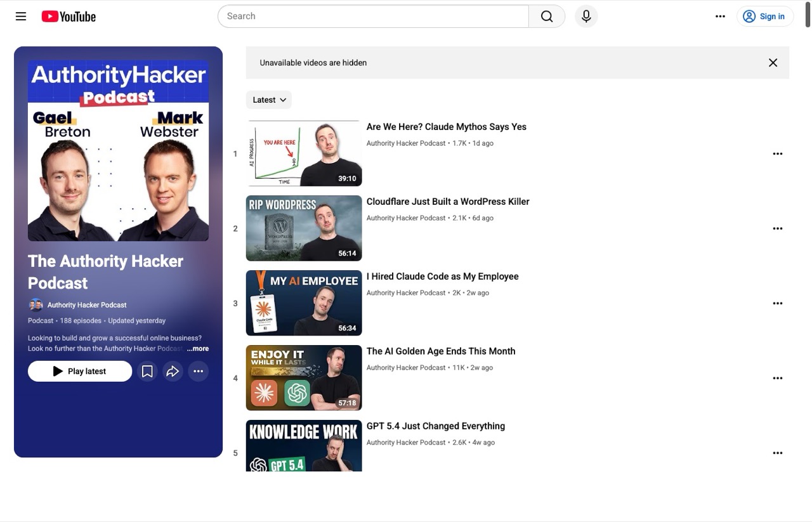
Task: Play latest podcast episode
Action: click(x=80, y=371)
